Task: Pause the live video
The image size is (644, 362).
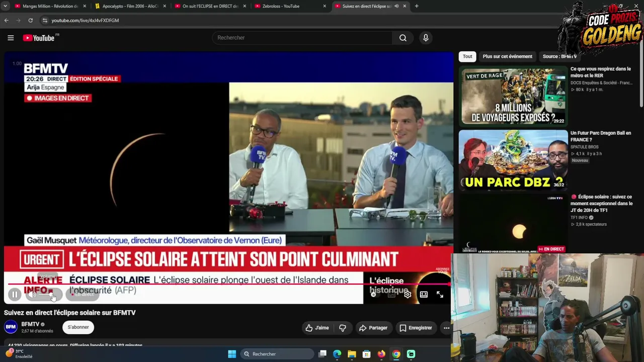Action: point(15,295)
